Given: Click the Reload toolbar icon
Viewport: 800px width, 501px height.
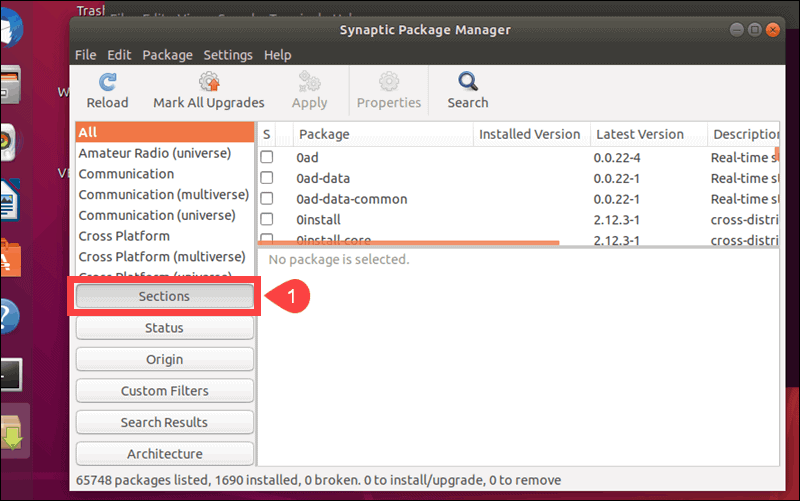Looking at the screenshot, I should tap(107, 82).
